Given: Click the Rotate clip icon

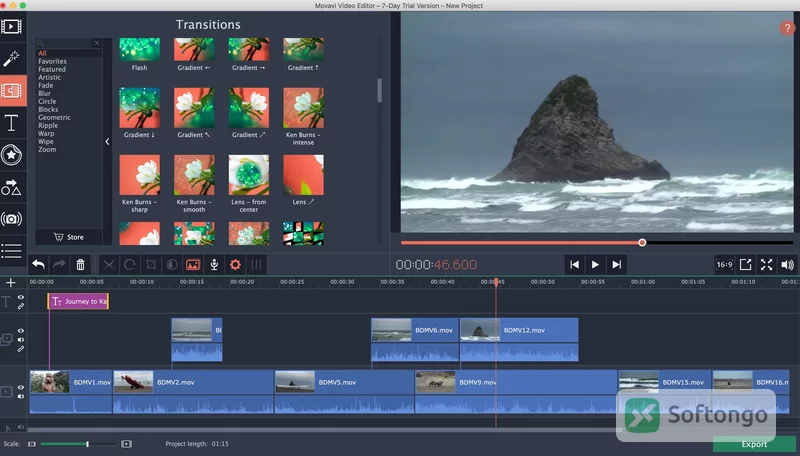Looking at the screenshot, I should click(x=130, y=264).
